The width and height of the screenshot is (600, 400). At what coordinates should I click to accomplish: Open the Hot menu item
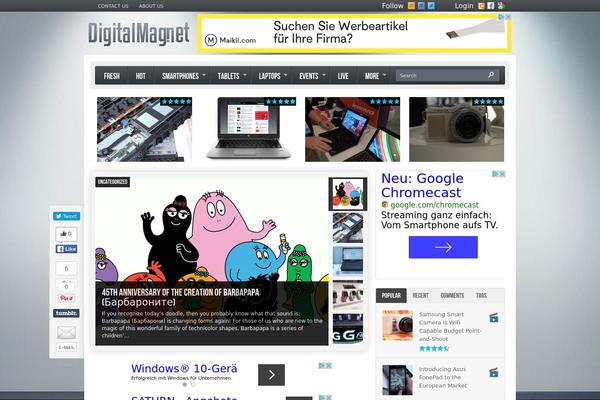141,76
